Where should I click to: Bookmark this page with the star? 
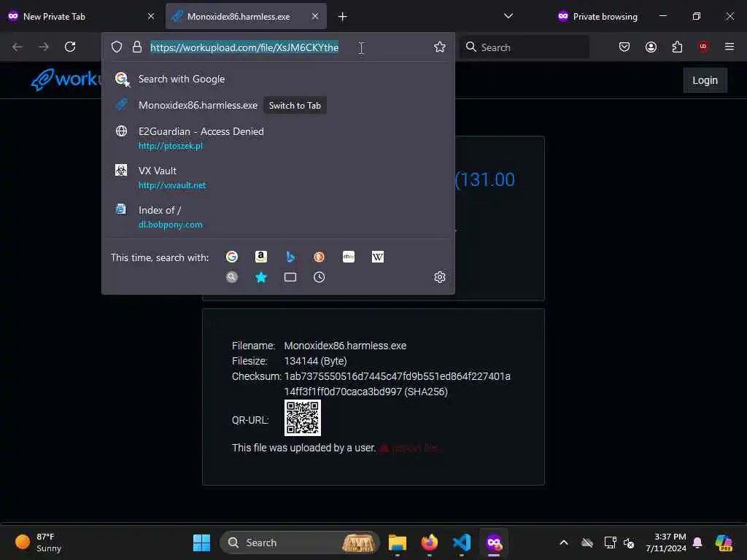(439, 47)
